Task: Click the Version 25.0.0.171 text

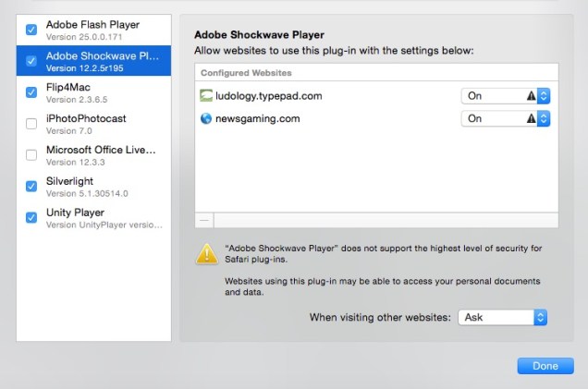Action: pyautogui.click(x=84, y=37)
